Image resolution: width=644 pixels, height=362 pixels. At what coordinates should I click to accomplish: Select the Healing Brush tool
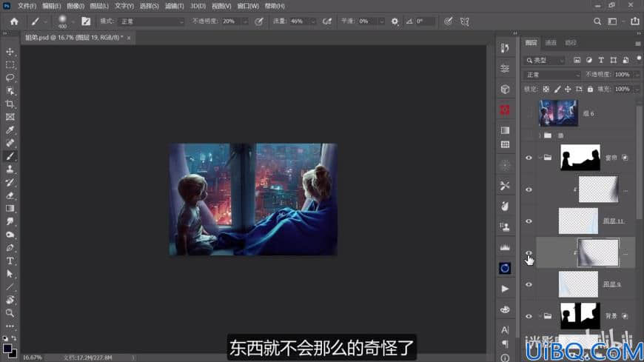tap(10, 143)
